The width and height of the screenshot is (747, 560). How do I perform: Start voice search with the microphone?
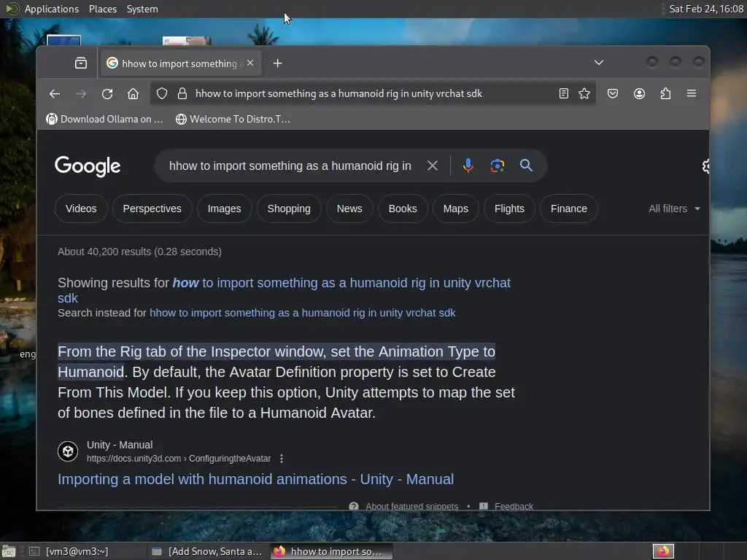(468, 166)
